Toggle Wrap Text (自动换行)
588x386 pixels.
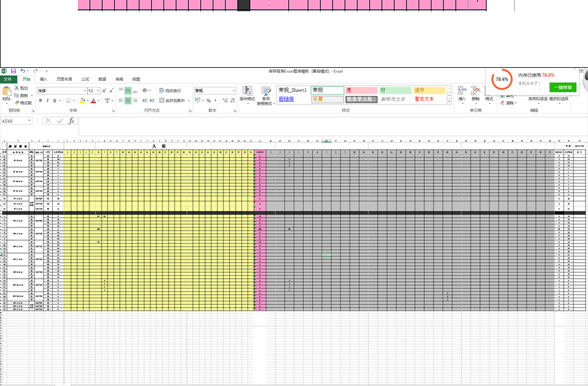[x=169, y=91]
